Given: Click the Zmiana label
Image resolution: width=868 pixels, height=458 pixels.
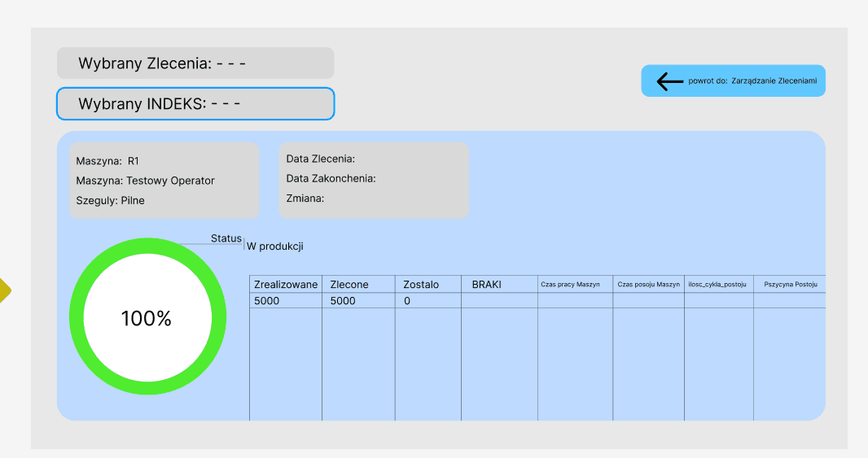Looking at the screenshot, I should click(305, 198).
